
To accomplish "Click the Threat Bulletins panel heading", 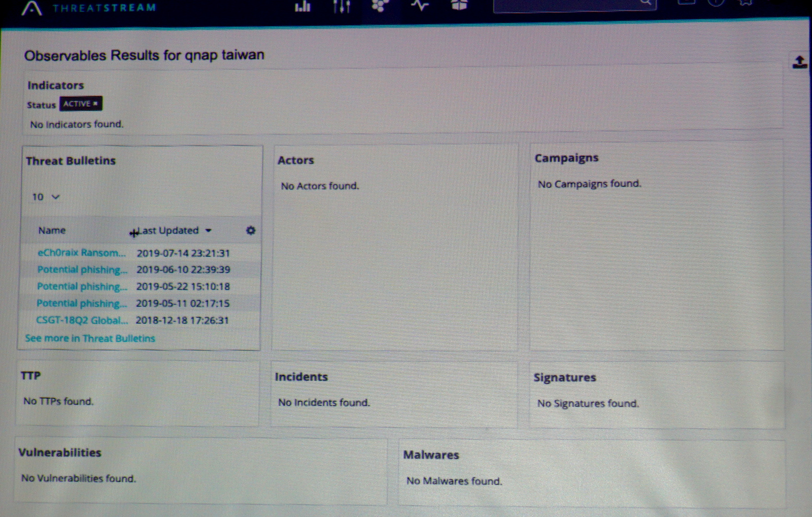I will [x=71, y=160].
